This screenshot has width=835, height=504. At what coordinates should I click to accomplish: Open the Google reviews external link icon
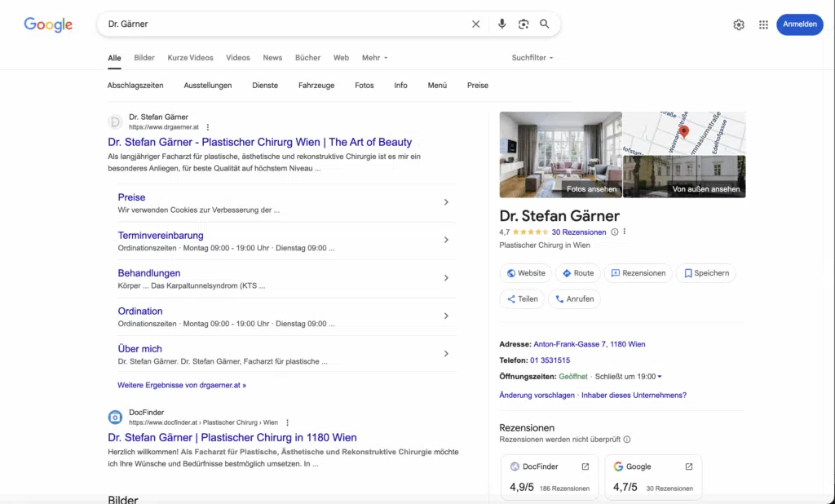[x=688, y=466]
